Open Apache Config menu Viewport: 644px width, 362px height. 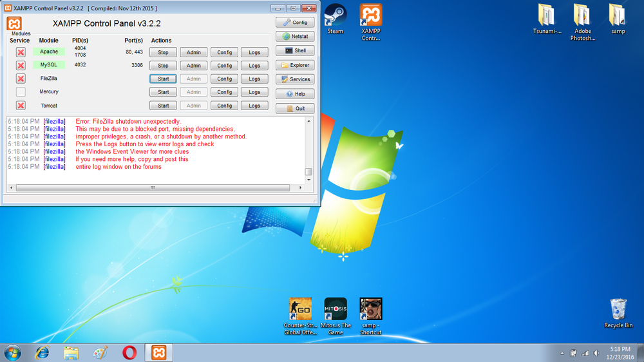click(224, 52)
